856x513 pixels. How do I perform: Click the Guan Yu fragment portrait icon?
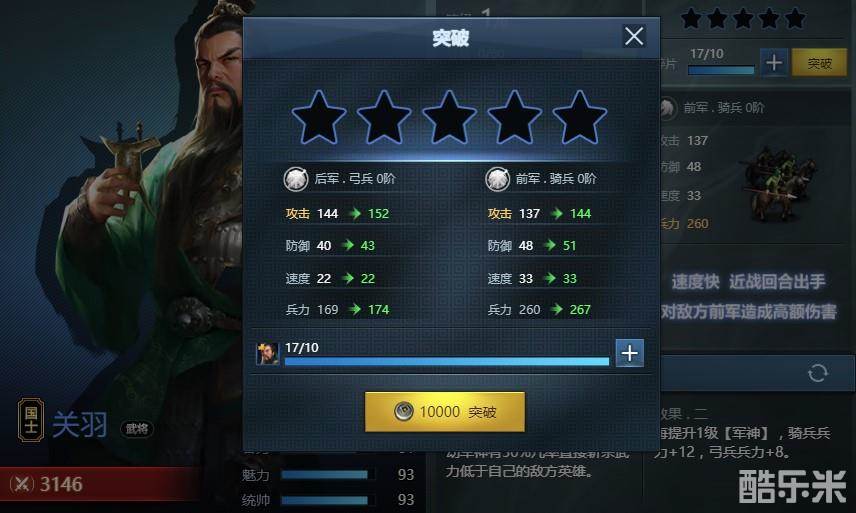(268, 354)
